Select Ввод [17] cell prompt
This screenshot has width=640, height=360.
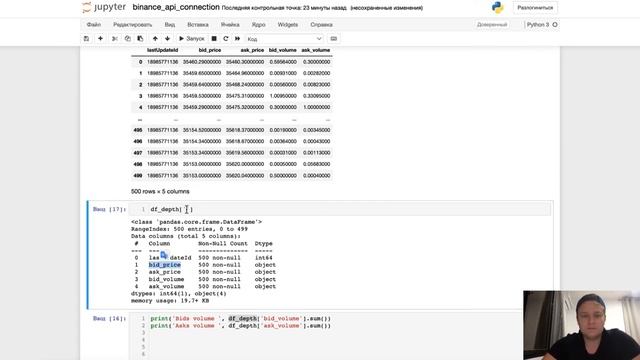(109, 209)
